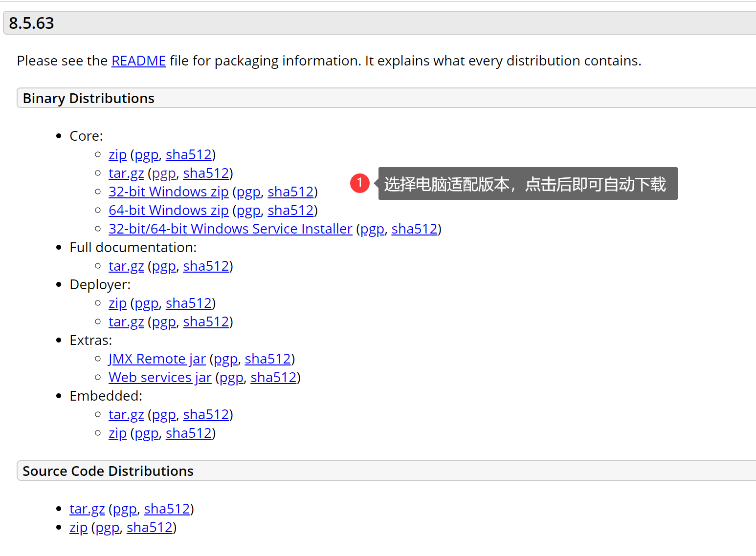Open pgp for source code zip

[x=108, y=528]
